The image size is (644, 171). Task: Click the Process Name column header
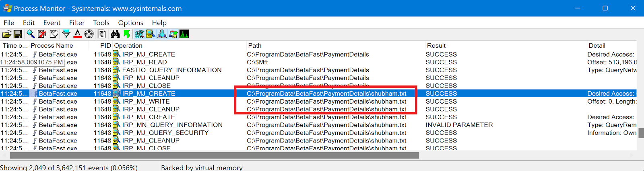tap(52, 46)
